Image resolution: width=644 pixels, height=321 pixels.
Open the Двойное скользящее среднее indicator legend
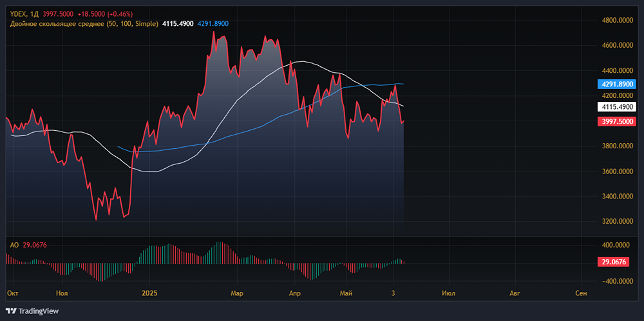pos(84,24)
